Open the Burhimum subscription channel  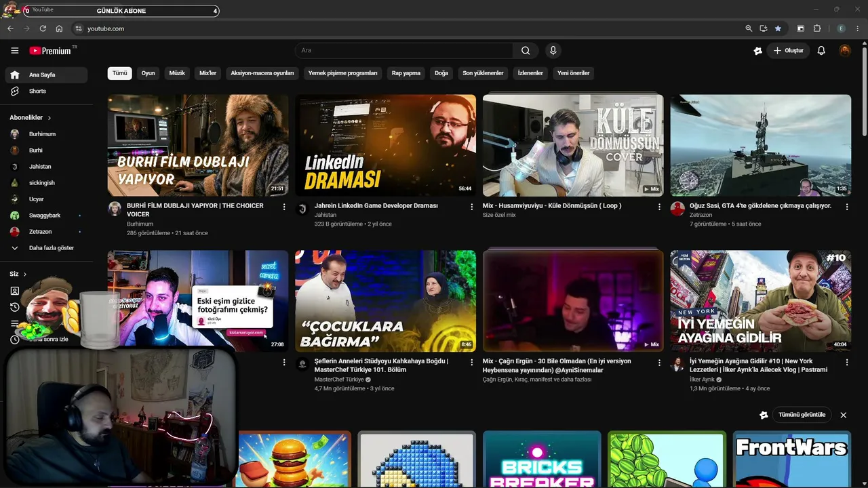click(46, 134)
